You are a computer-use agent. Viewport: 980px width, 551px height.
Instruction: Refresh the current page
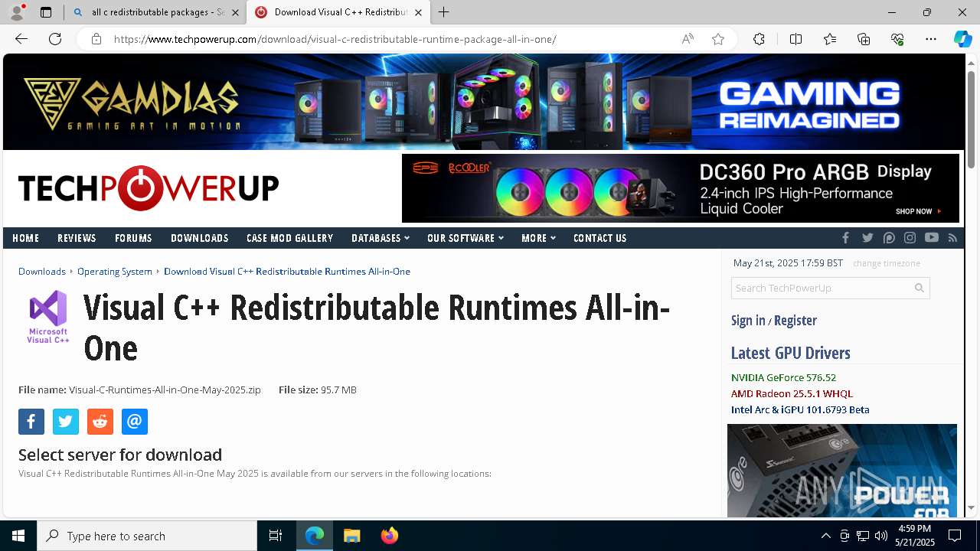coord(55,39)
